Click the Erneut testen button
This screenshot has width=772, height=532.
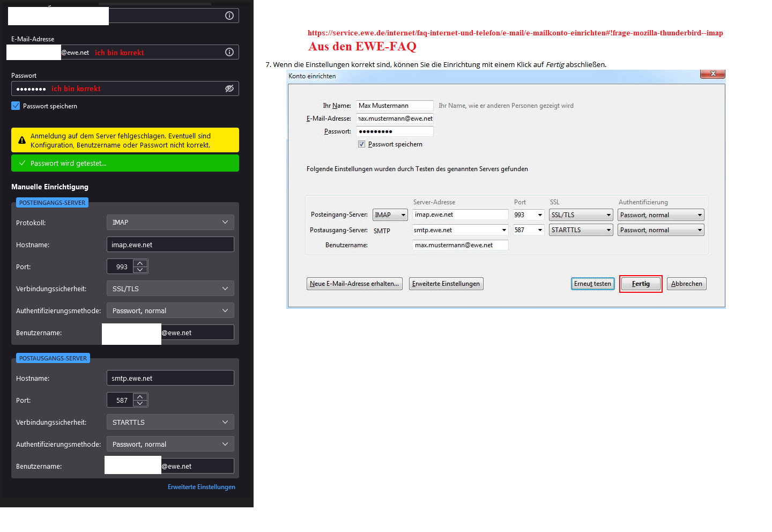coord(593,284)
